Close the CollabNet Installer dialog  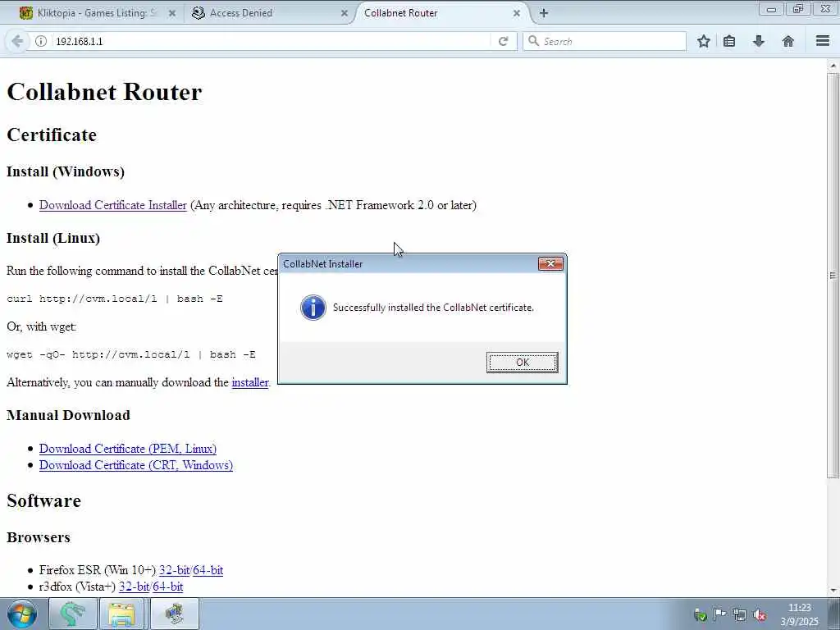(x=550, y=263)
